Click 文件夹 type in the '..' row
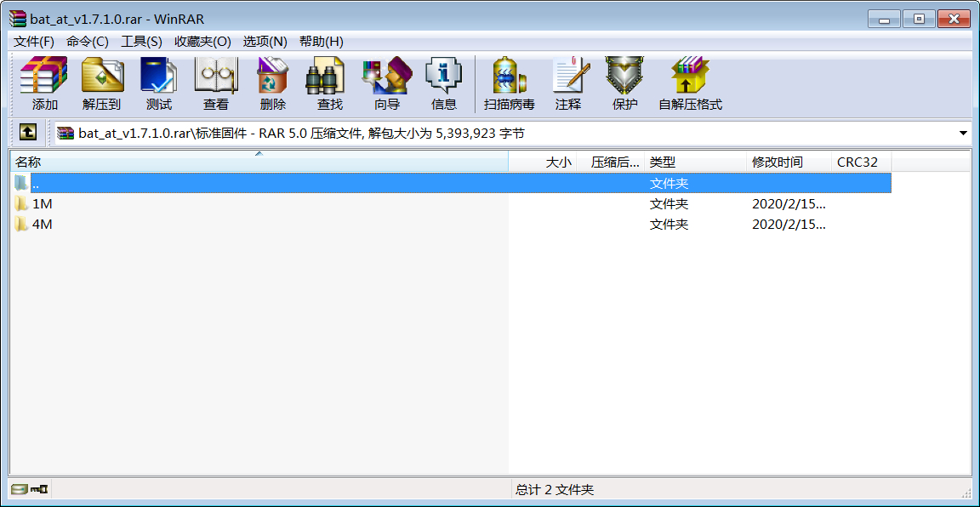 669,183
